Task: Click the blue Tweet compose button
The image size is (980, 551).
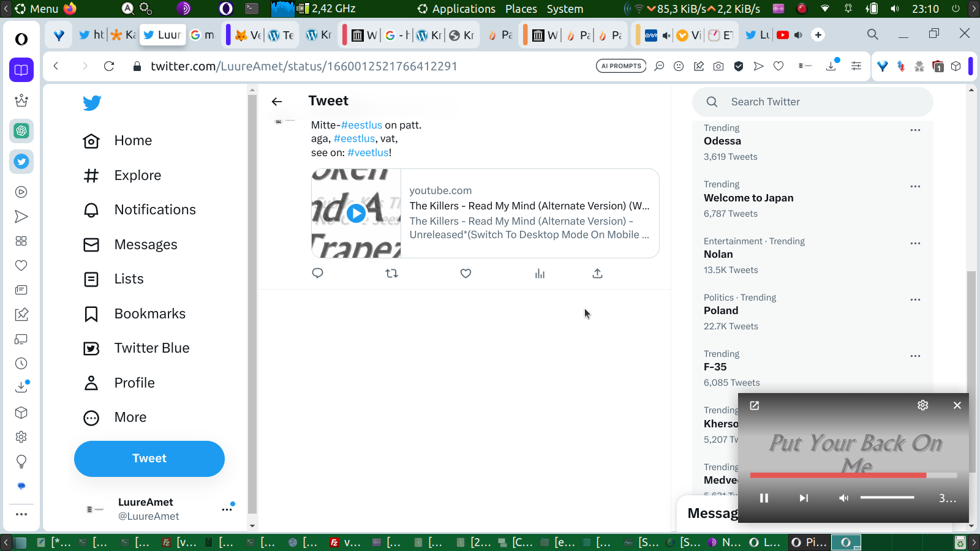Action: coord(149,459)
